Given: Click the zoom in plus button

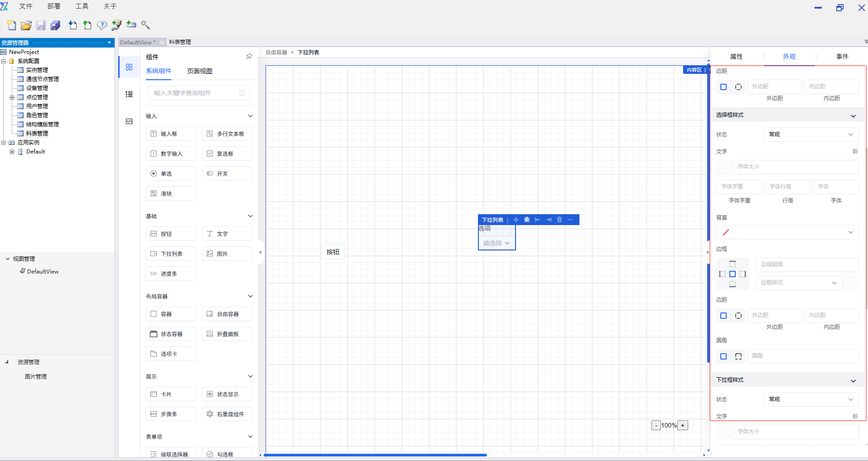Looking at the screenshot, I should point(683,425).
